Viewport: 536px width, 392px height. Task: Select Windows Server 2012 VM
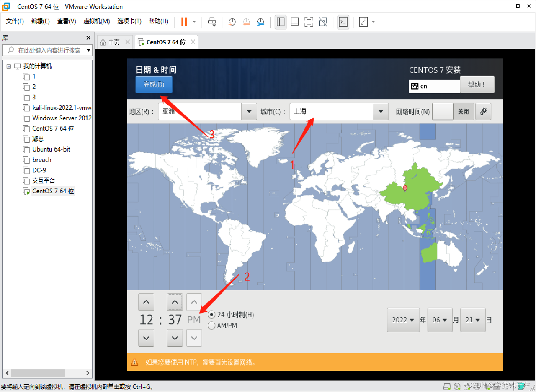[57, 118]
